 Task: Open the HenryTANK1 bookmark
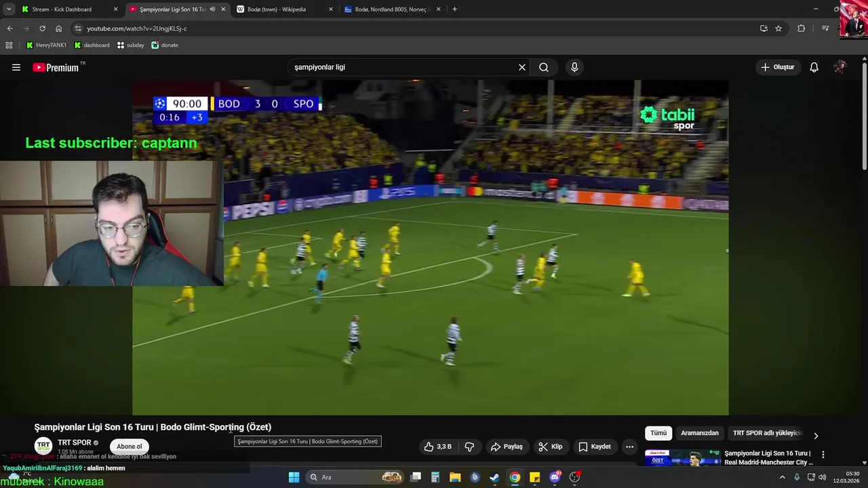pyautogui.click(x=46, y=45)
